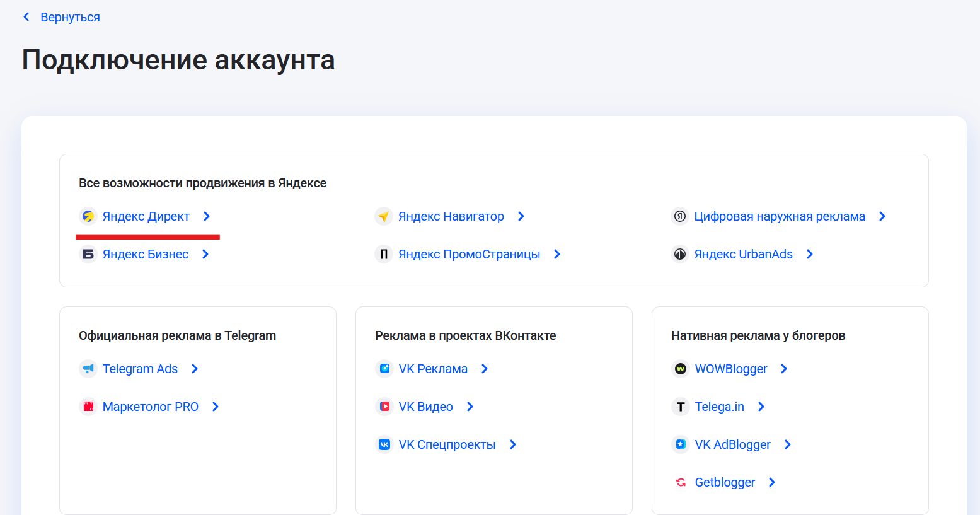This screenshot has width=980, height=515.
Task: Click the VK AdBlogger star icon
Action: click(681, 444)
